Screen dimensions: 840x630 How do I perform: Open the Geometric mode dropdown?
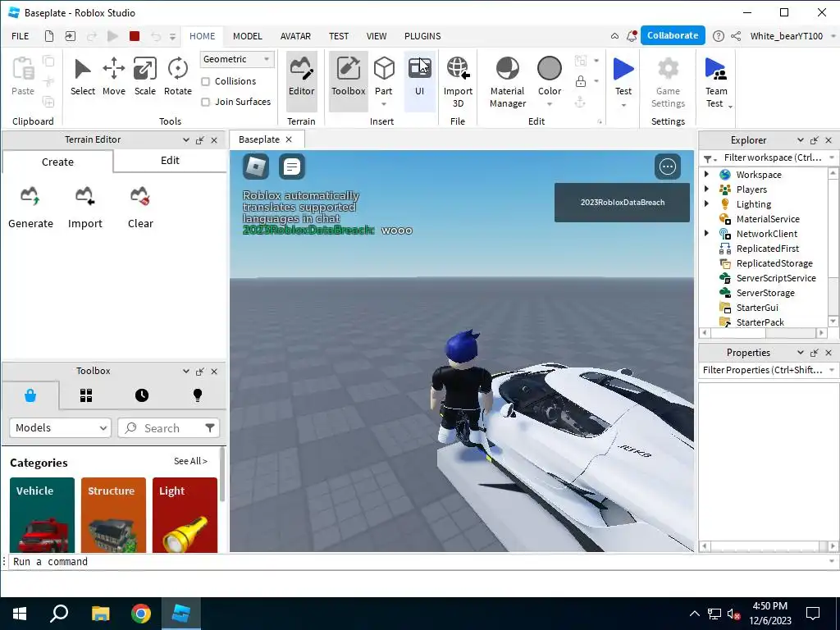click(x=237, y=59)
